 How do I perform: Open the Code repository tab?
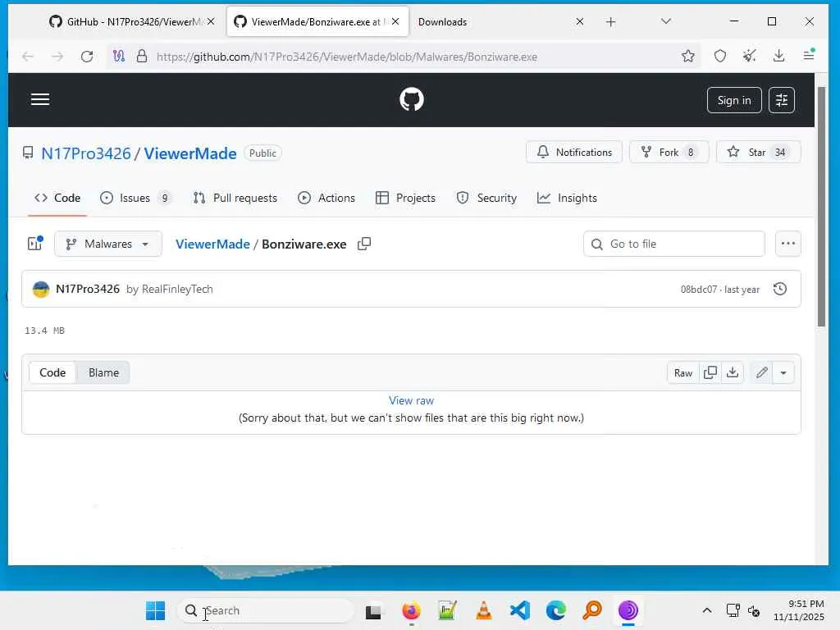click(57, 199)
